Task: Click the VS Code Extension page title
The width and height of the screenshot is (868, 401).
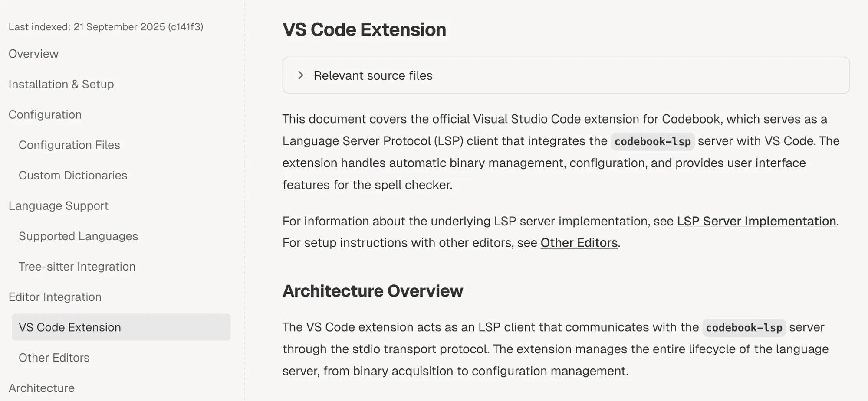Action: 364,29
